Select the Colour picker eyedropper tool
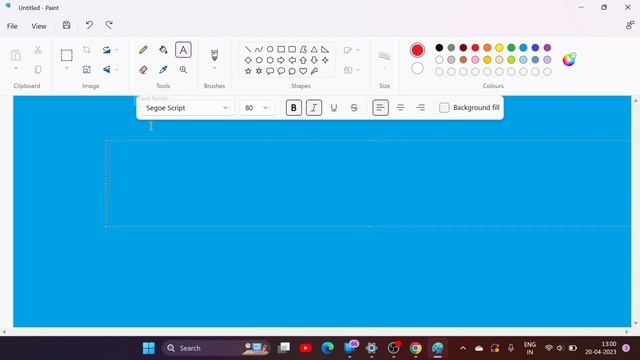Screen dimensions: 640x360 [163, 70]
